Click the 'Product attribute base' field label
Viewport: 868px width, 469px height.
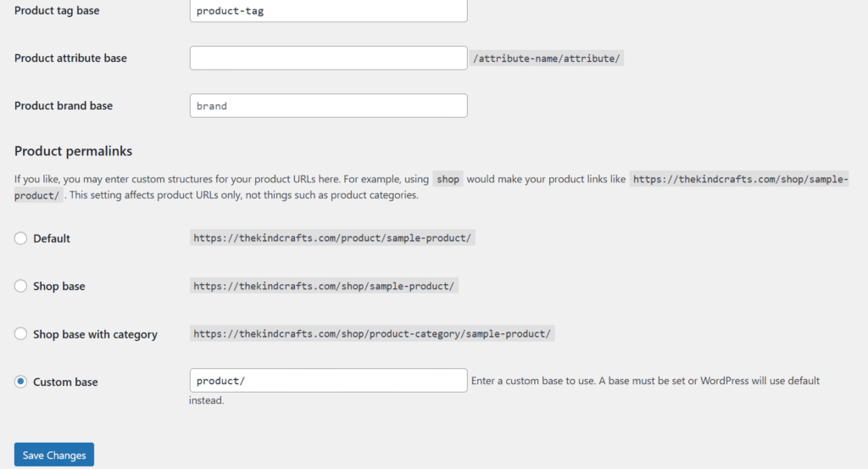70,59
